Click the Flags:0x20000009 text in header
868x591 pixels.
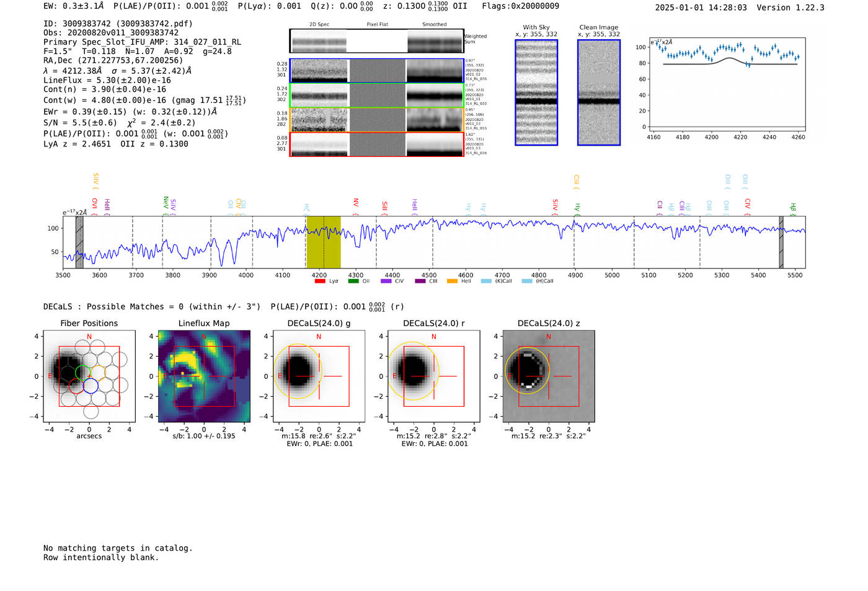click(x=520, y=6)
